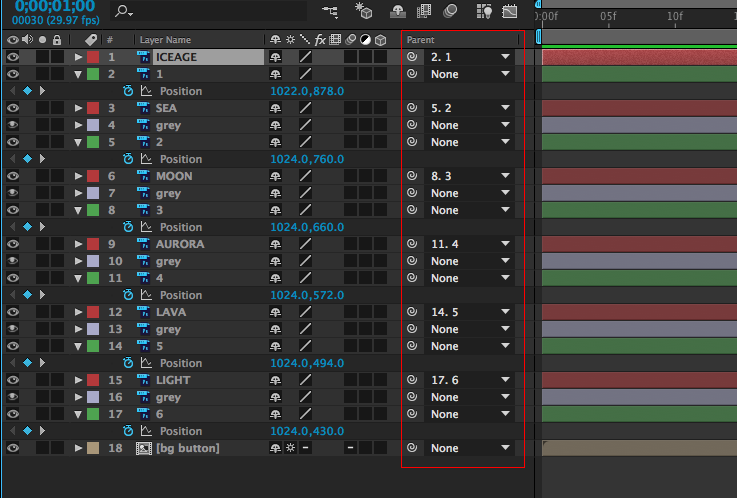737x498 pixels.
Task: Open parent dropdown showing 17. 6
Action: 470,380
